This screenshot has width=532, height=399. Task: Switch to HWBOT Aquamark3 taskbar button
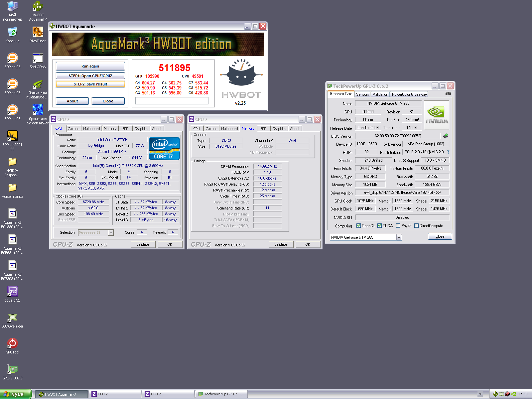point(62,394)
